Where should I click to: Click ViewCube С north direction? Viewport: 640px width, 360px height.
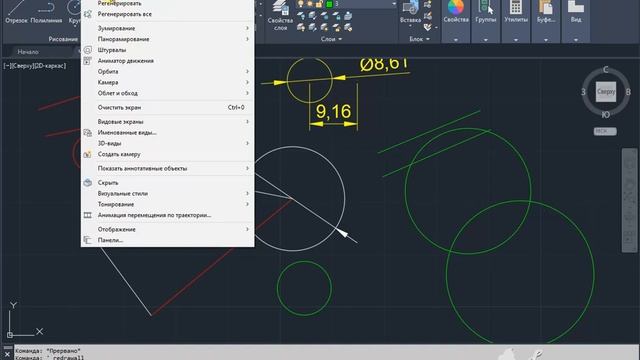[606, 69]
